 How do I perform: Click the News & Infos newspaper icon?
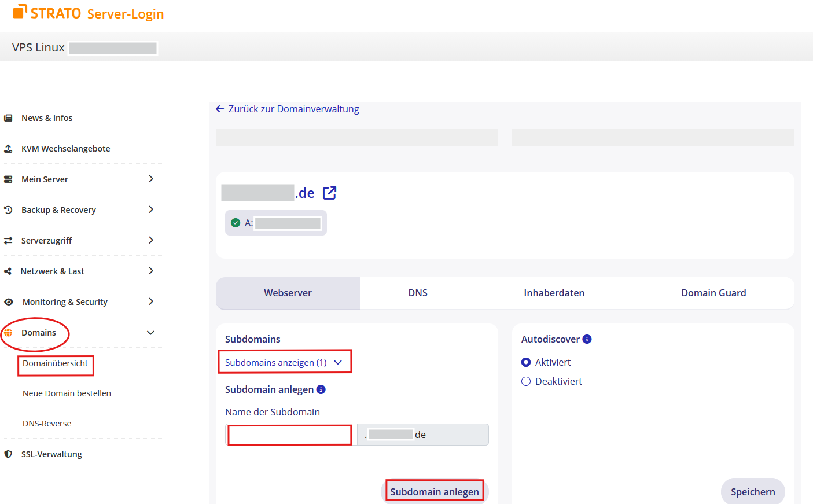[x=8, y=118]
